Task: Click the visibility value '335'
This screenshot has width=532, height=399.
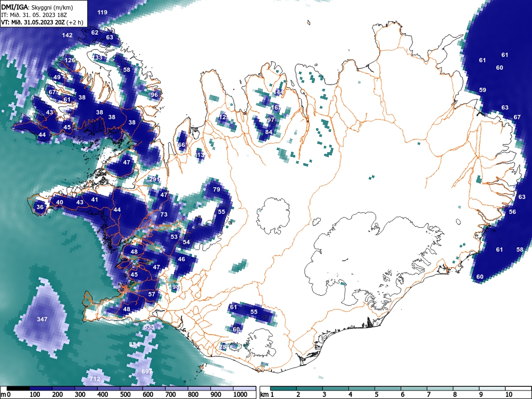Action: pos(149,327)
